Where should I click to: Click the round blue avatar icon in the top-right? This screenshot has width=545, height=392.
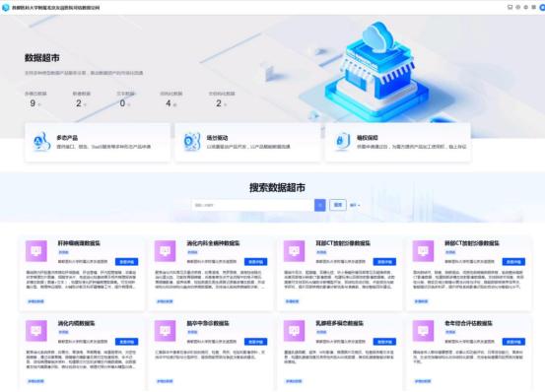(x=542, y=7)
